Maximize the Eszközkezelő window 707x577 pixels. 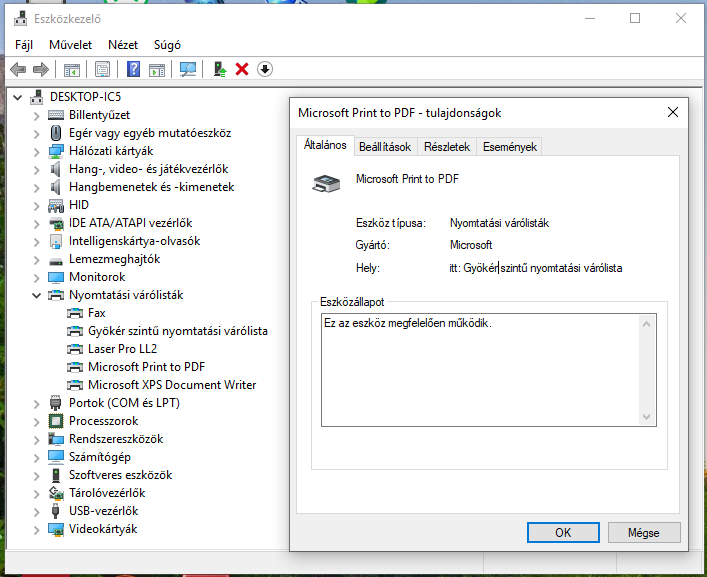(635, 18)
